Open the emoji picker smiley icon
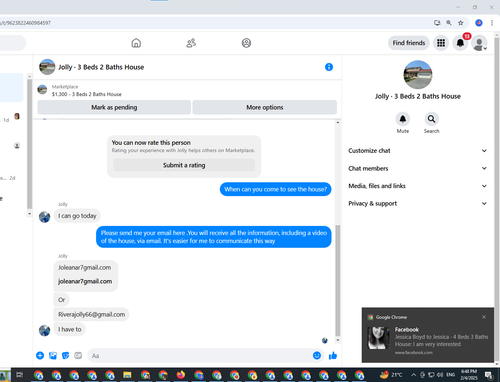Image resolution: width=500 pixels, height=382 pixels. point(317,356)
